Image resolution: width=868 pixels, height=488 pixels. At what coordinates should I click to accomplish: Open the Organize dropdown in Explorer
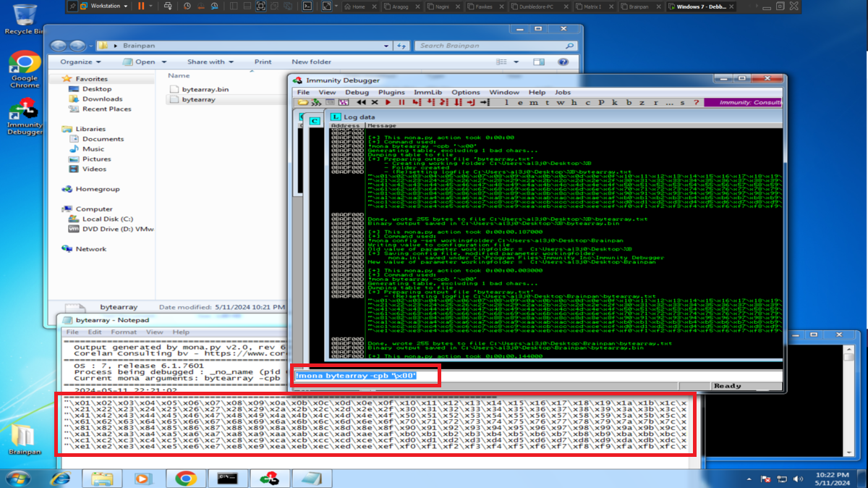point(79,62)
